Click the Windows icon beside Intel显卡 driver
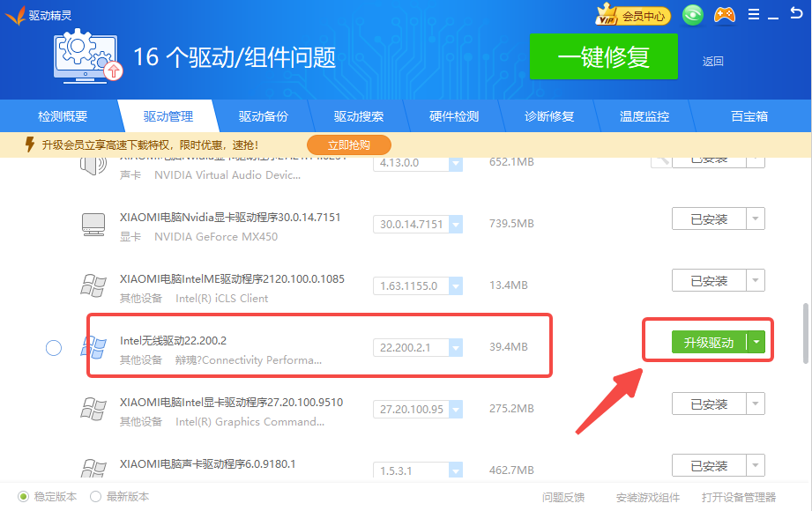The width and height of the screenshot is (812, 511). 93,410
